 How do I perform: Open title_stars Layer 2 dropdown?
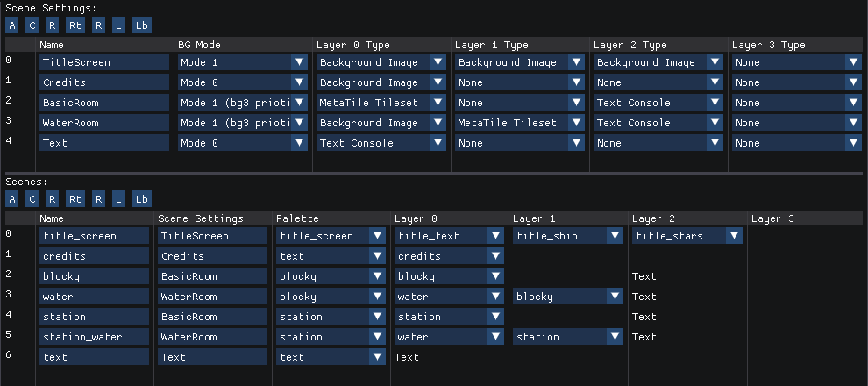[x=687, y=236]
